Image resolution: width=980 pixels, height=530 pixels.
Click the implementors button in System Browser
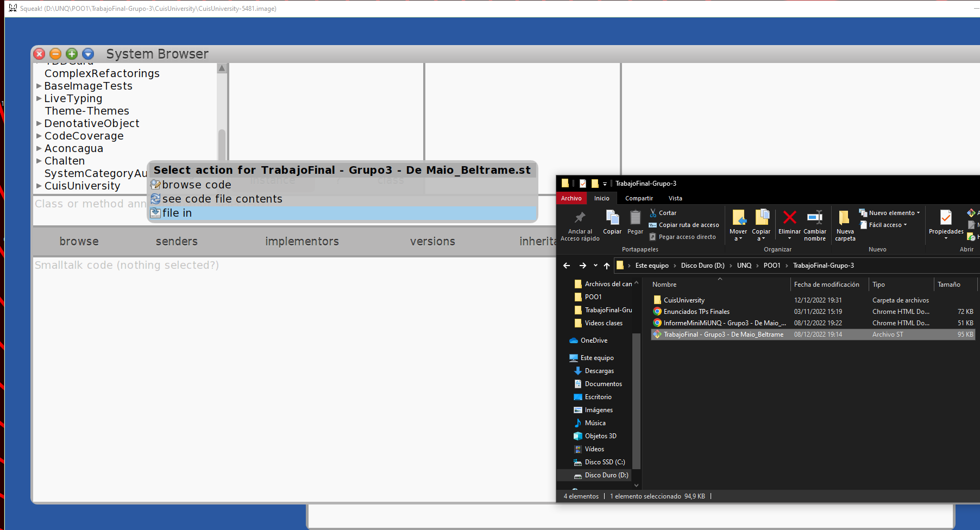point(302,241)
